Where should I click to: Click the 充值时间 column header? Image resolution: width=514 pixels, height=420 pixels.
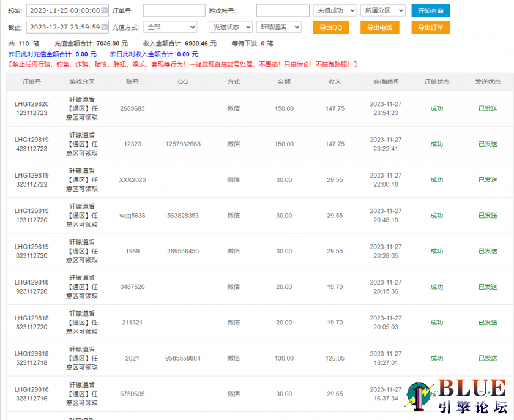(385, 82)
